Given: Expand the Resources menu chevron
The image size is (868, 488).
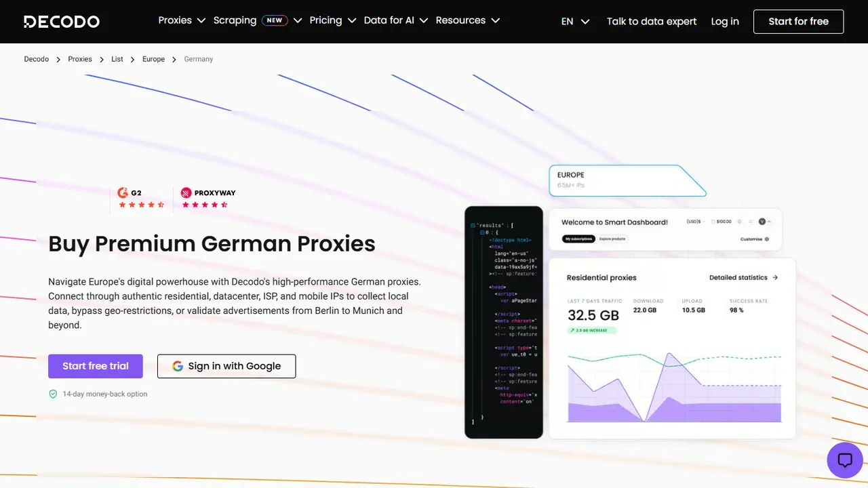Looking at the screenshot, I should tap(496, 21).
